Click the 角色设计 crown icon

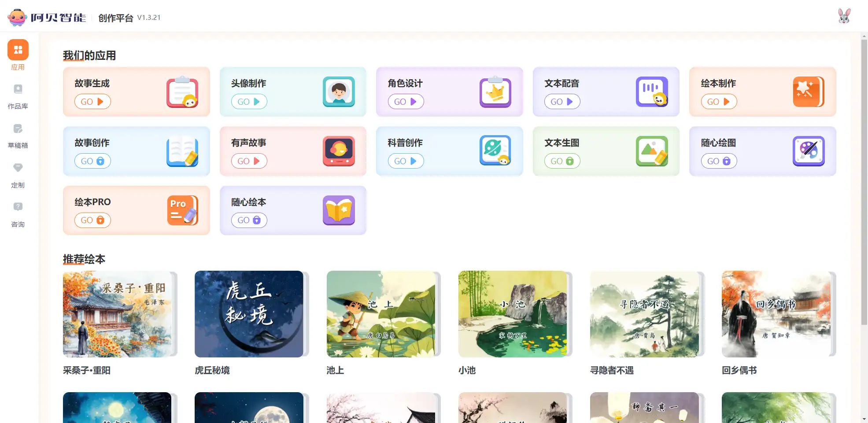point(495,92)
